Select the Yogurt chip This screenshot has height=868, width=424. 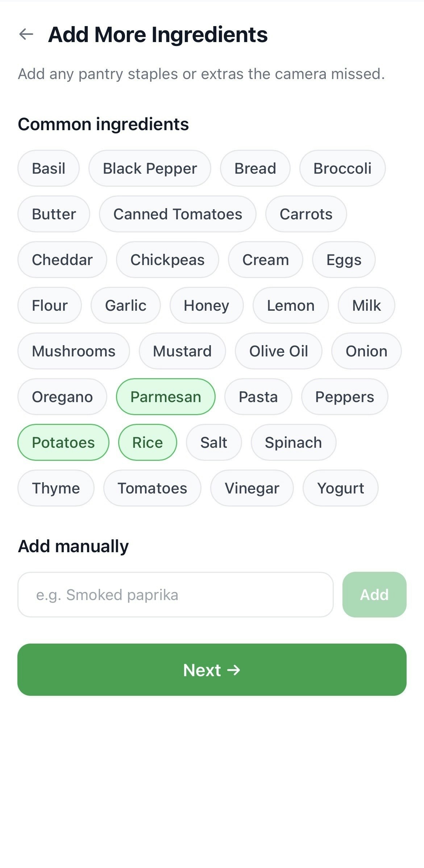point(340,488)
